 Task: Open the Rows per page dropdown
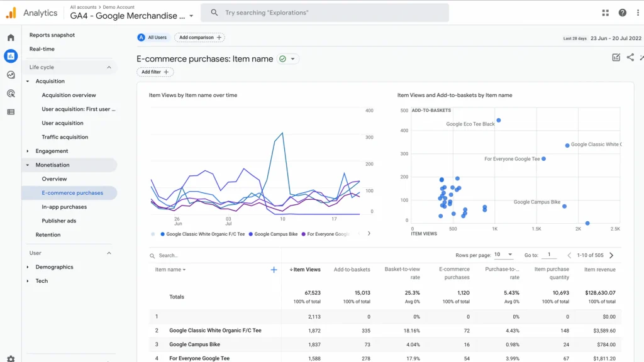point(502,255)
